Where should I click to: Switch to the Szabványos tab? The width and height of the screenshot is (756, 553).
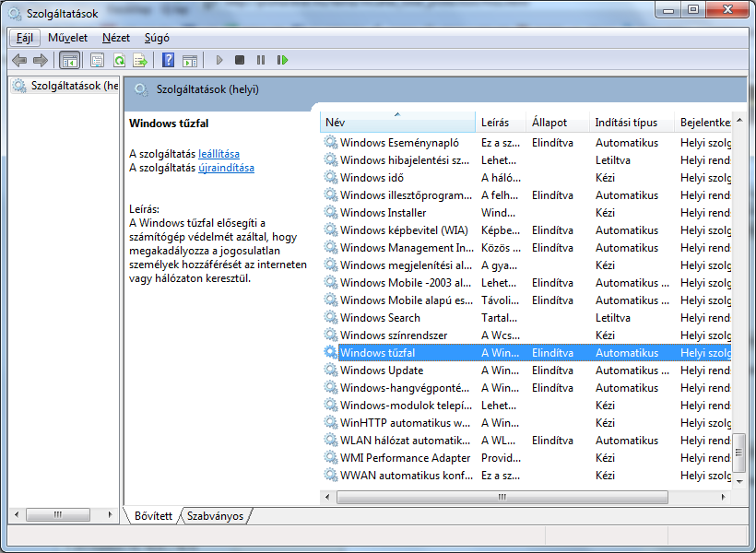click(215, 516)
